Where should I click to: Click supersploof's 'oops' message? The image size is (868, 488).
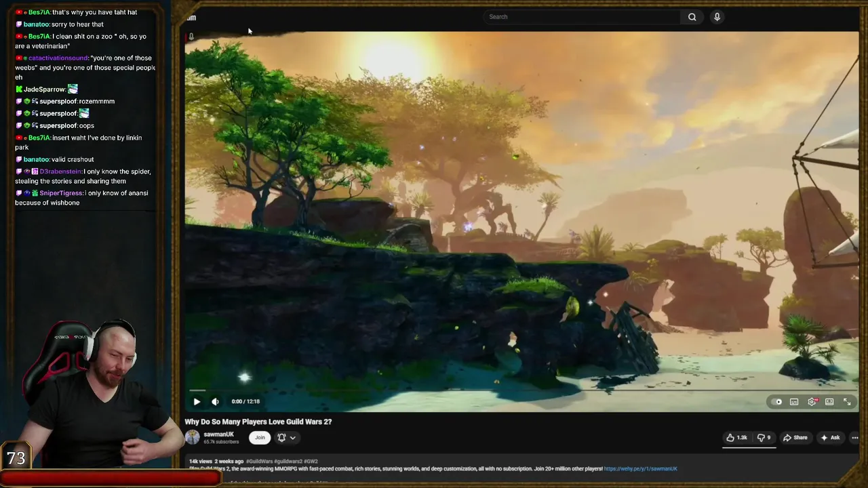(x=86, y=125)
